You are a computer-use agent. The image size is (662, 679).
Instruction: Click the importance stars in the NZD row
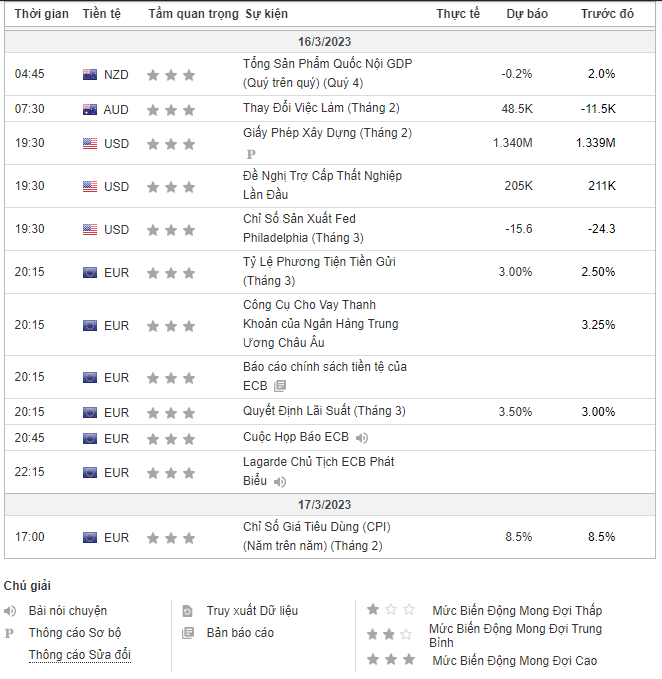(171, 75)
